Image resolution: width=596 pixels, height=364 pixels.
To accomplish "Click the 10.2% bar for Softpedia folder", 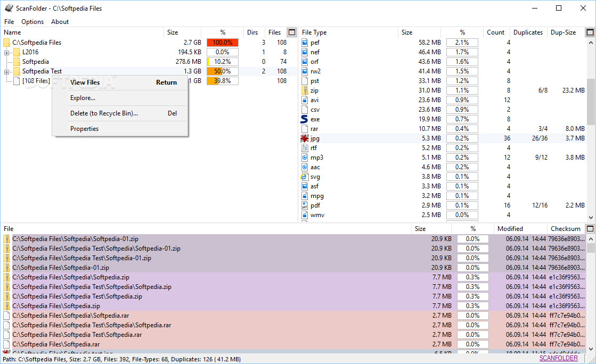I will point(222,62).
